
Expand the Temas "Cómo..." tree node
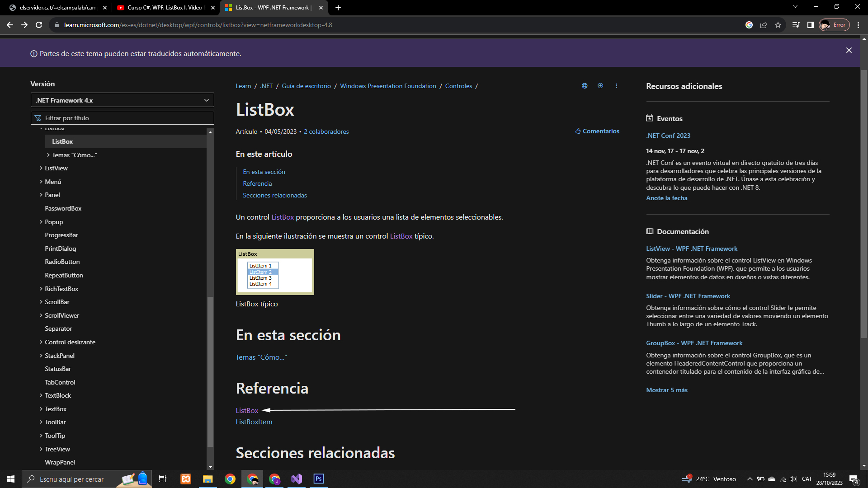click(x=48, y=155)
